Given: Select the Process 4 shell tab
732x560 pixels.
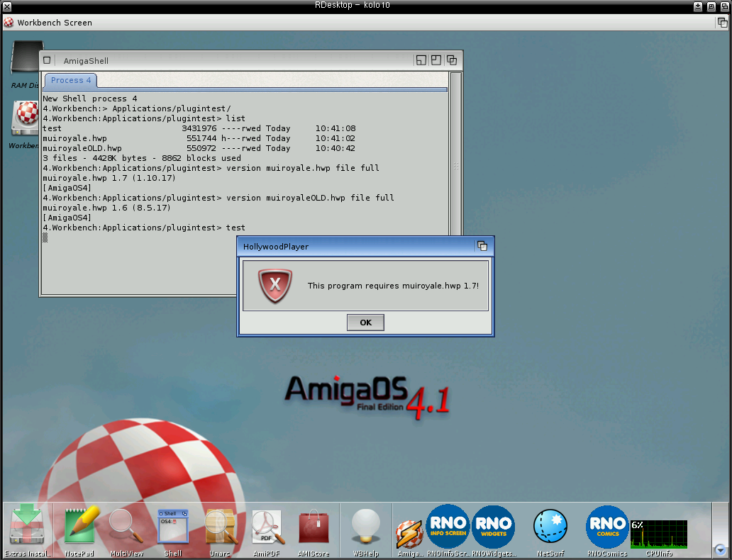Looking at the screenshot, I should click(x=71, y=81).
